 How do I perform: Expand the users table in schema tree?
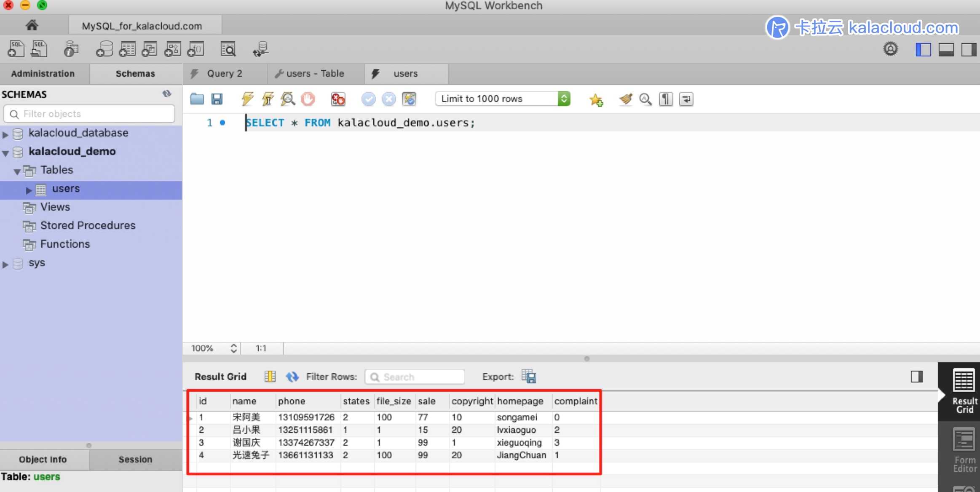[x=28, y=188]
